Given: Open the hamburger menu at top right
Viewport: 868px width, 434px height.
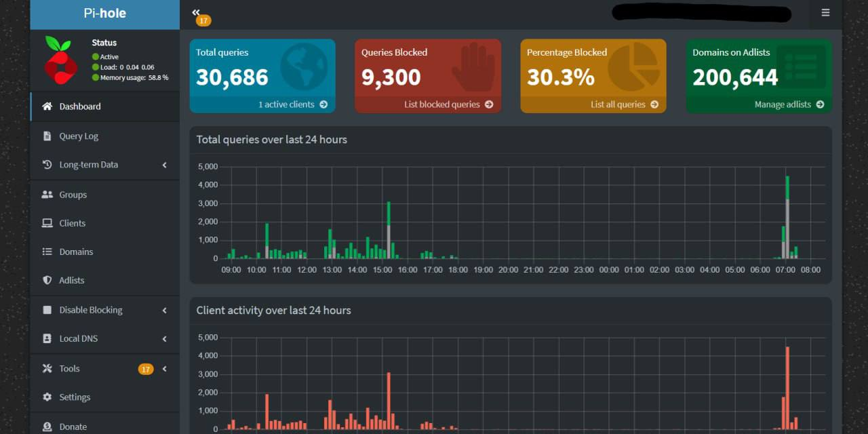Looking at the screenshot, I should click(x=825, y=13).
